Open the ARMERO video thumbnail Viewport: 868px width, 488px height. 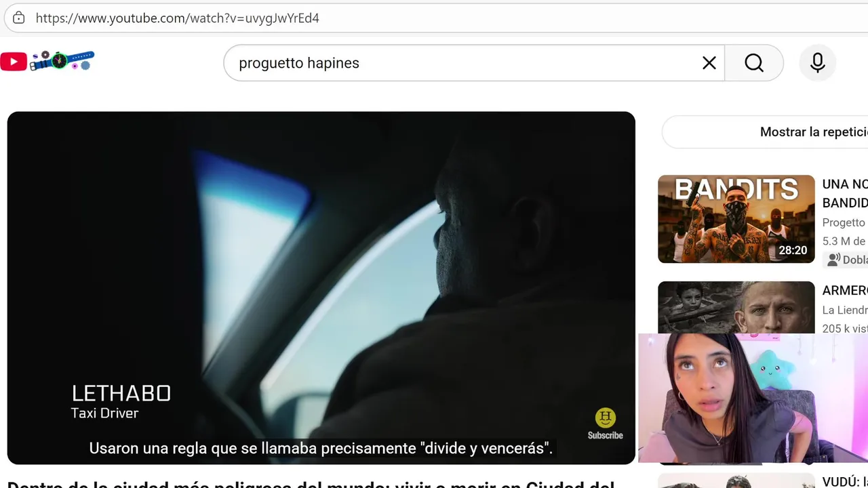tap(736, 307)
